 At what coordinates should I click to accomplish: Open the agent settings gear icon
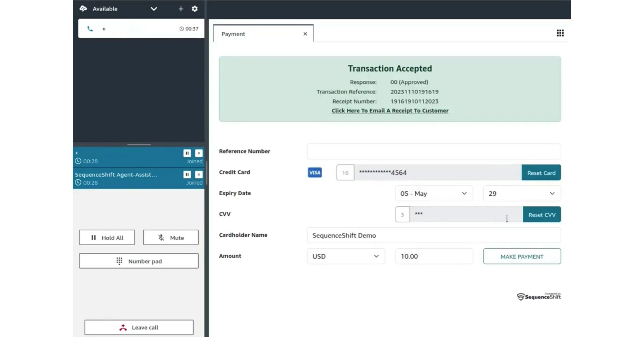coord(194,9)
